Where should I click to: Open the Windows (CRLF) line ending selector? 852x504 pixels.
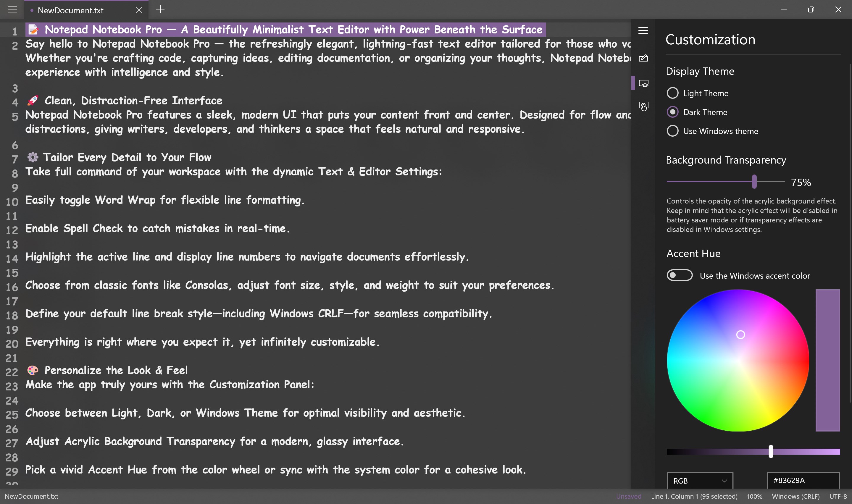click(795, 496)
